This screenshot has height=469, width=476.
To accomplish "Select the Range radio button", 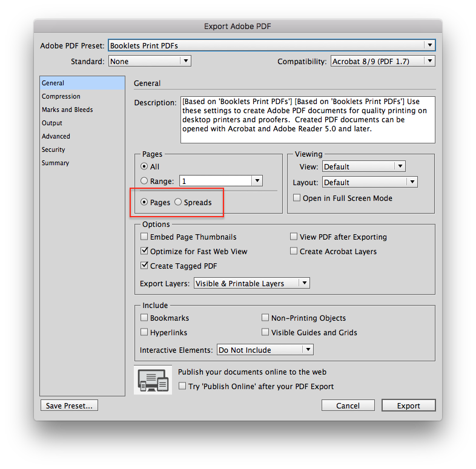I will point(144,181).
